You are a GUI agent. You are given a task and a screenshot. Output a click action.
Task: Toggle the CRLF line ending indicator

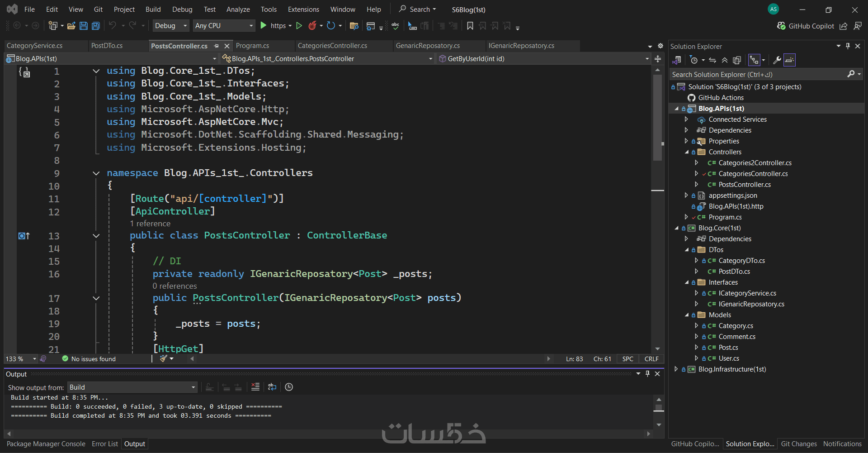coord(651,359)
